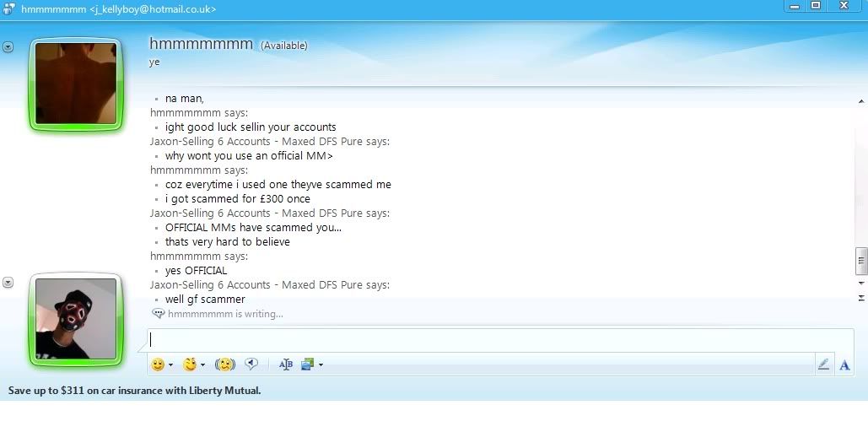The image size is (868, 432).
Task: Switch to text typing mode
Action: click(844, 364)
